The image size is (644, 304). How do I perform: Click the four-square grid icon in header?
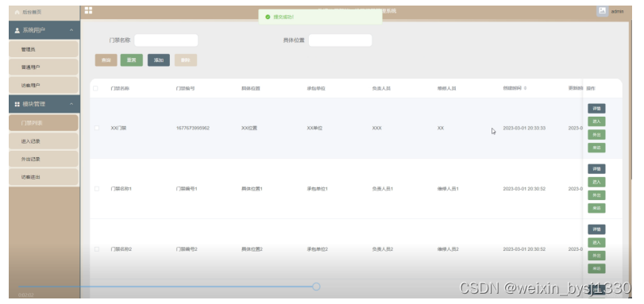click(x=88, y=10)
